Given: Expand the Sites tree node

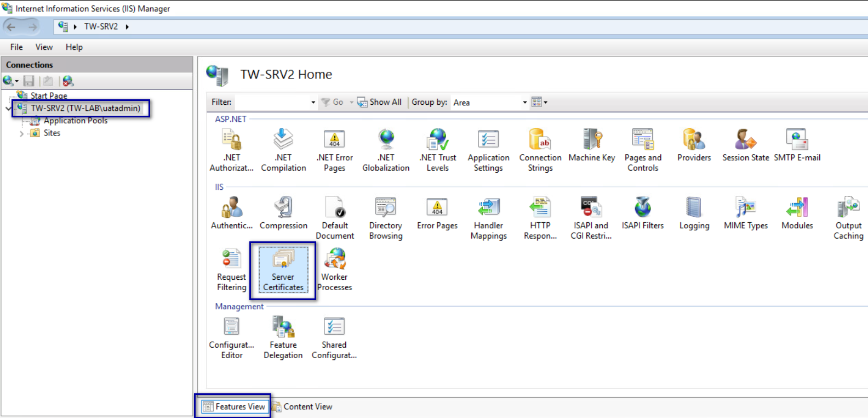Looking at the screenshot, I should [x=21, y=133].
